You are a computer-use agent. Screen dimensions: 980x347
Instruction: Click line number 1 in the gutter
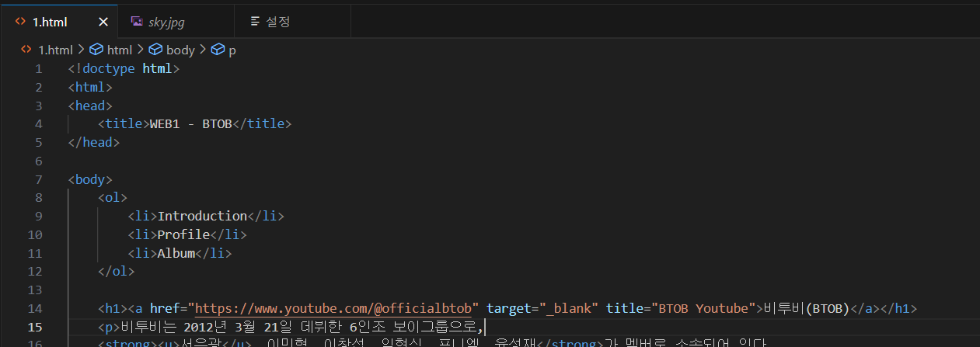[x=39, y=69]
